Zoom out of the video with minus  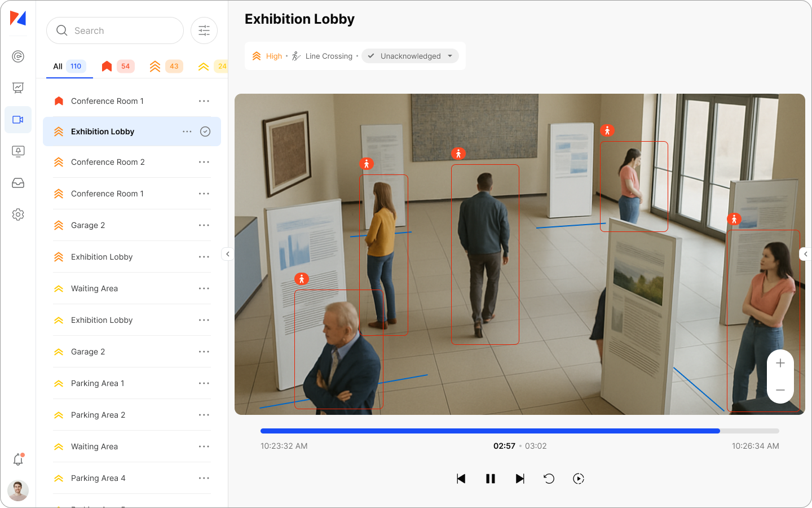780,390
